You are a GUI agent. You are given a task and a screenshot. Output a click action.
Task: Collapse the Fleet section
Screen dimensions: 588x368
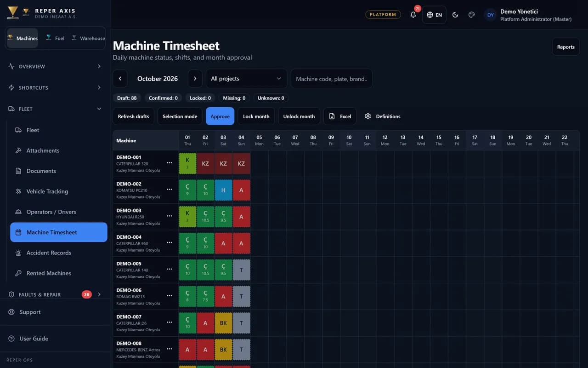coord(55,109)
